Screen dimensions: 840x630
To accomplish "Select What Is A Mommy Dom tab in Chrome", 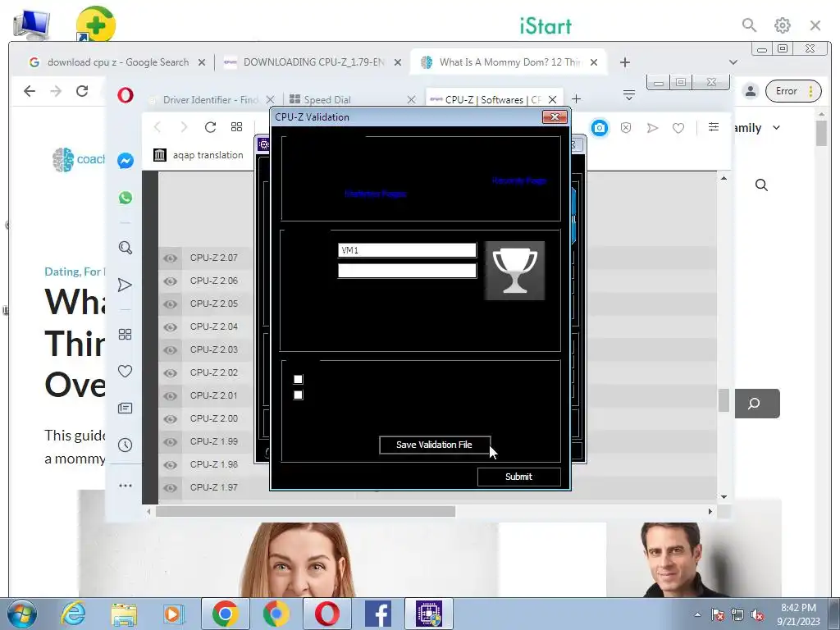I will click(x=509, y=62).
